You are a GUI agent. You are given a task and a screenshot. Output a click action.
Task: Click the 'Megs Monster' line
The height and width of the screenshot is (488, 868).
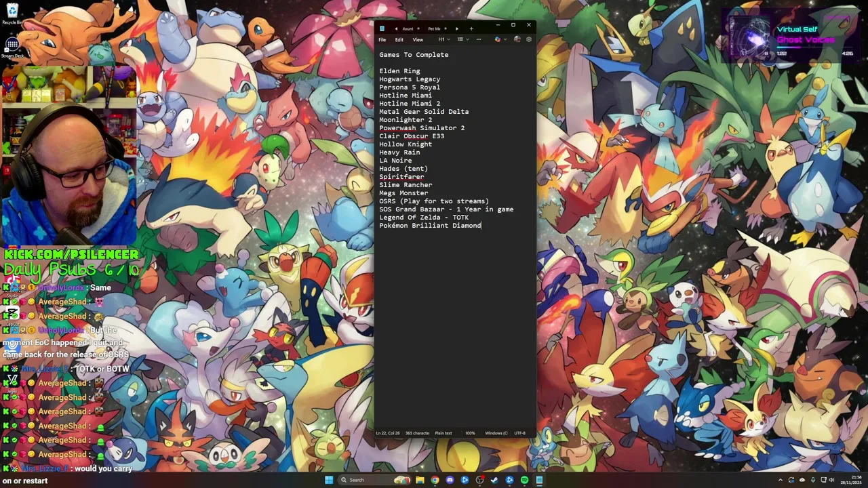[x=403, y=193]
